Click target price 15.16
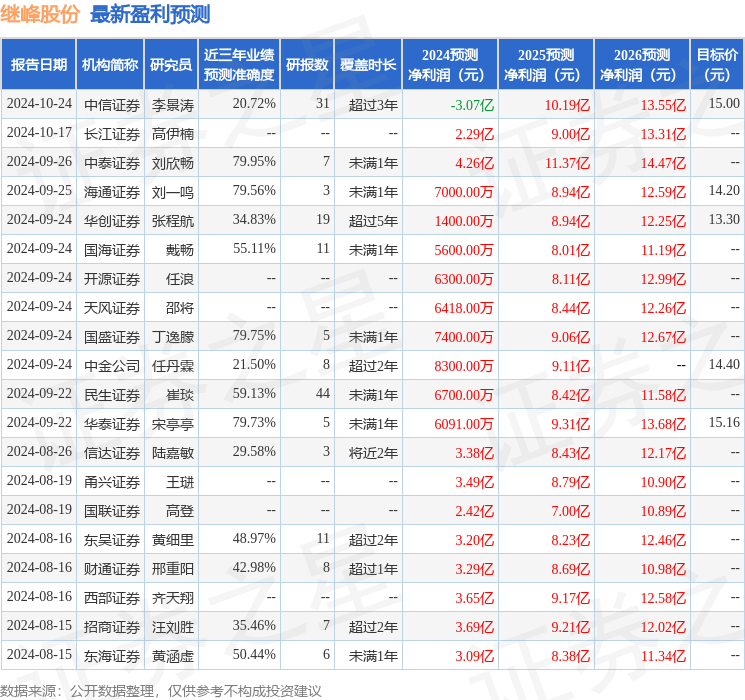The width and height of the screenshot is (745, 700). [x=724, y=422]
